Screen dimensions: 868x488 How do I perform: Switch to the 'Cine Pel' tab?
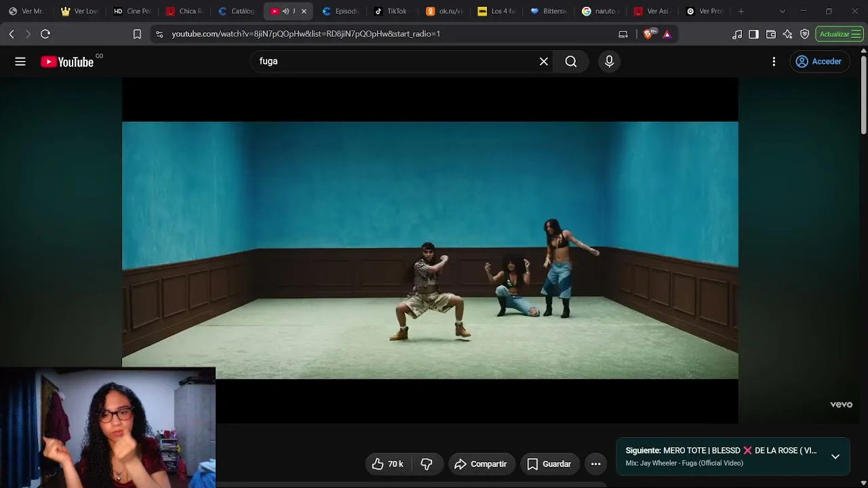(x=132, y=11)
